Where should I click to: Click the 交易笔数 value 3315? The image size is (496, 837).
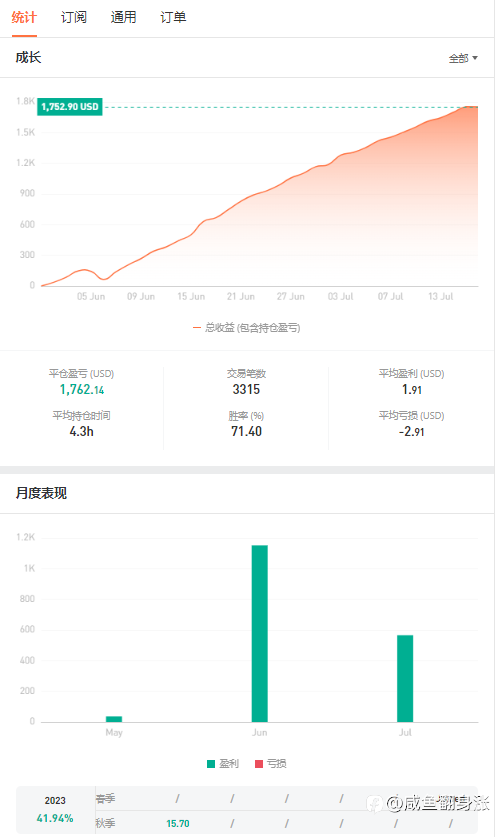click(x=246, y=390)
